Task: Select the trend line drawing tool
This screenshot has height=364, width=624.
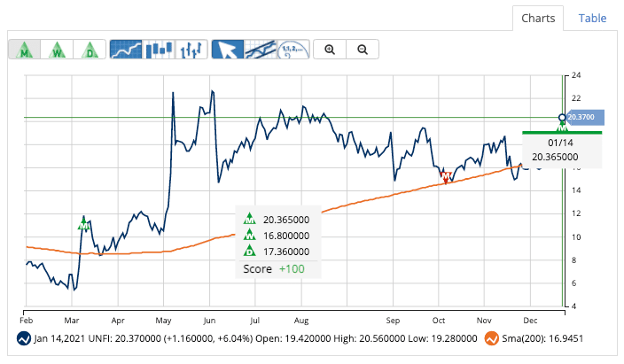Action: tap(261, 50)
